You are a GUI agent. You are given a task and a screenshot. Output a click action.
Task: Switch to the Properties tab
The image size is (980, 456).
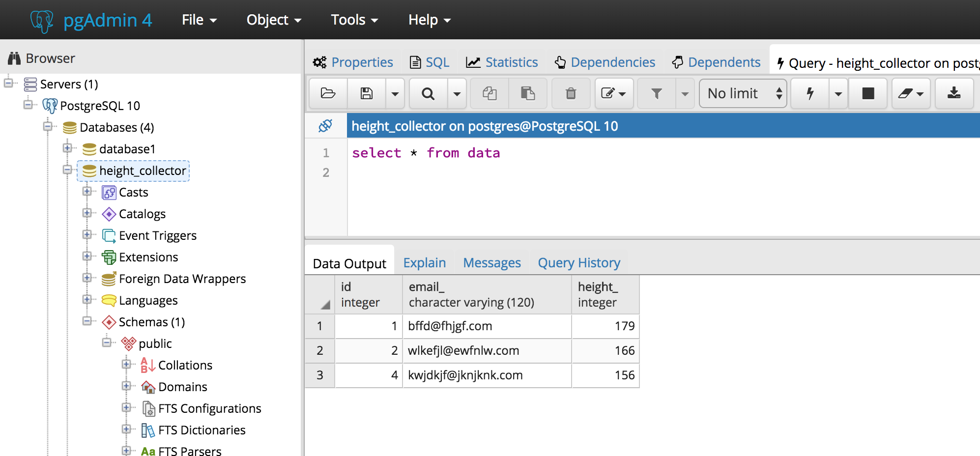pyautogui.click(x=353, y=62)
